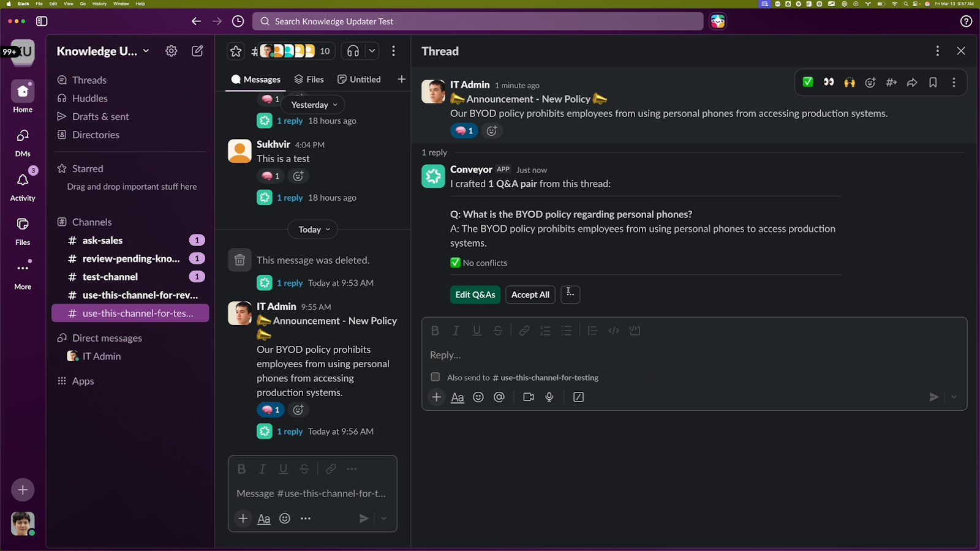980x551 pixels.
Task: Open Slack help question mark
Action: [x=966, y=21]
